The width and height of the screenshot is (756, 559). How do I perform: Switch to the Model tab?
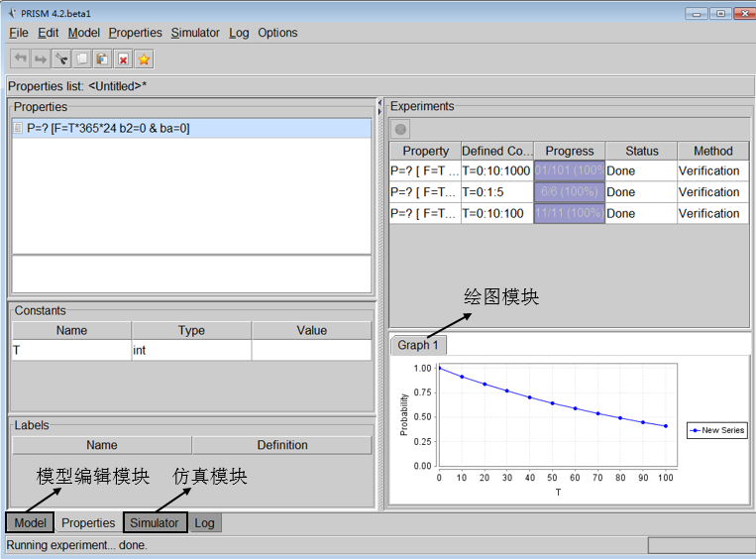30,522
